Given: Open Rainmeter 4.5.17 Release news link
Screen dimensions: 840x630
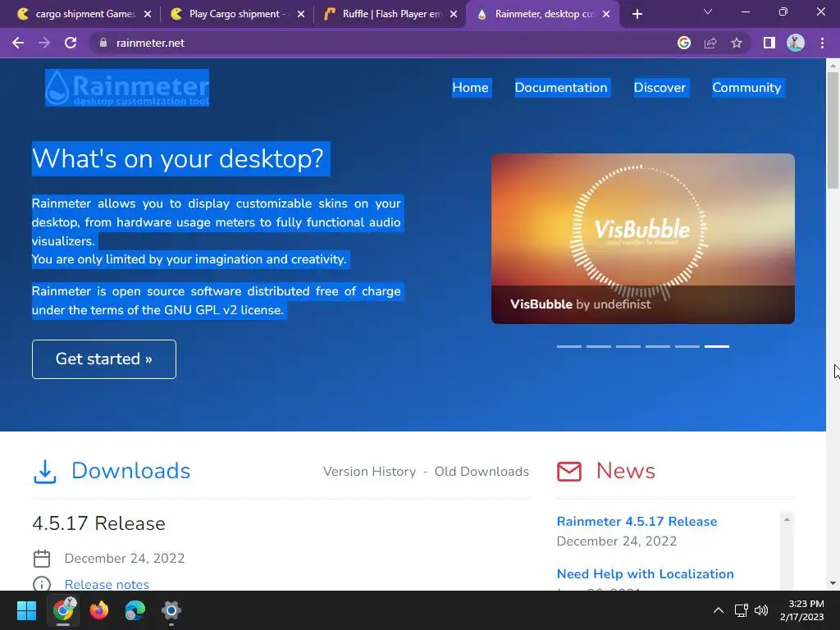Looking at the screenshot, I should [x=637, y=521].
